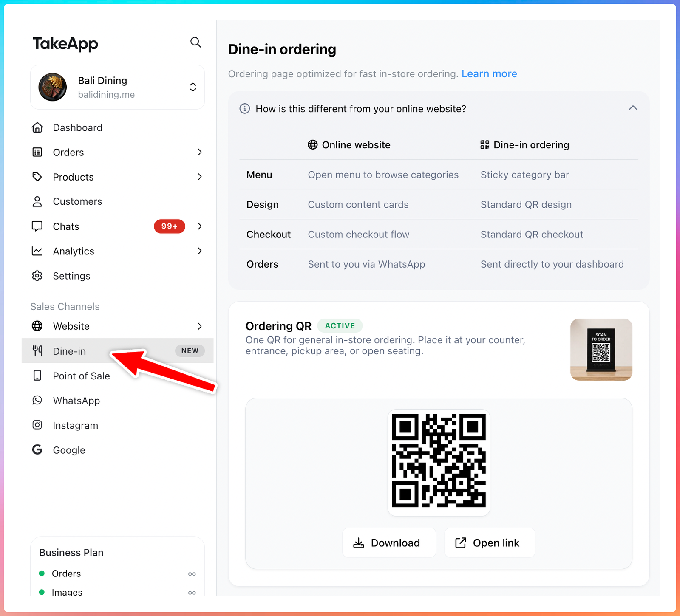Click the 'How is this different' question text

pyautogui.click(x=361, y=109)
